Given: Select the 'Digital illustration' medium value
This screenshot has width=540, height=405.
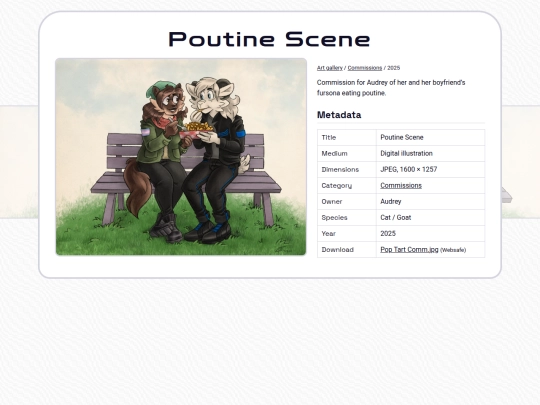Looking at the screenshot, I should click(406, 153).
